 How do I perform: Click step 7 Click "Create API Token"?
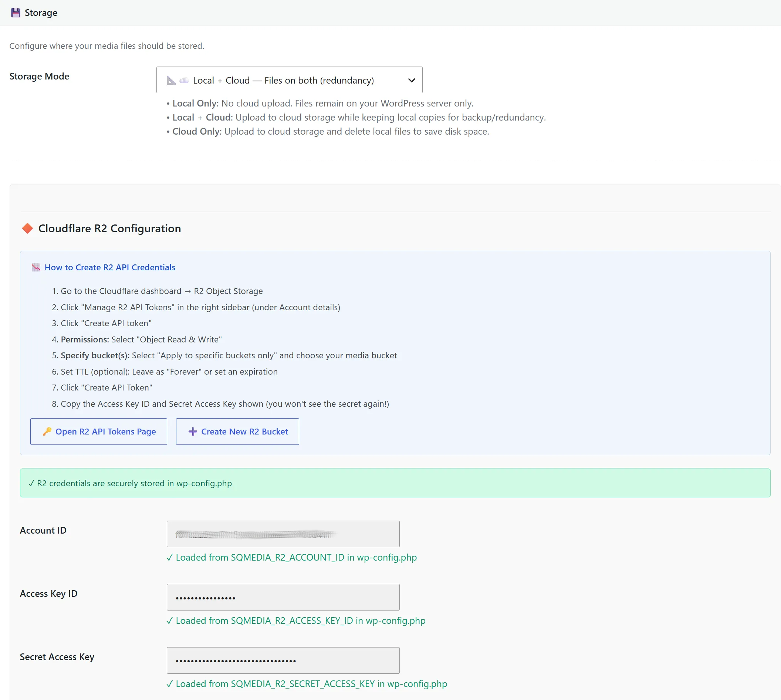pyautogui.click(x=102, y=388)
